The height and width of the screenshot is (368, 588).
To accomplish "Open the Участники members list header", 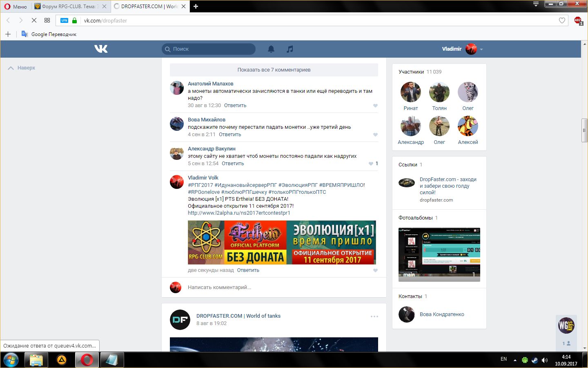I will (420, 72).
